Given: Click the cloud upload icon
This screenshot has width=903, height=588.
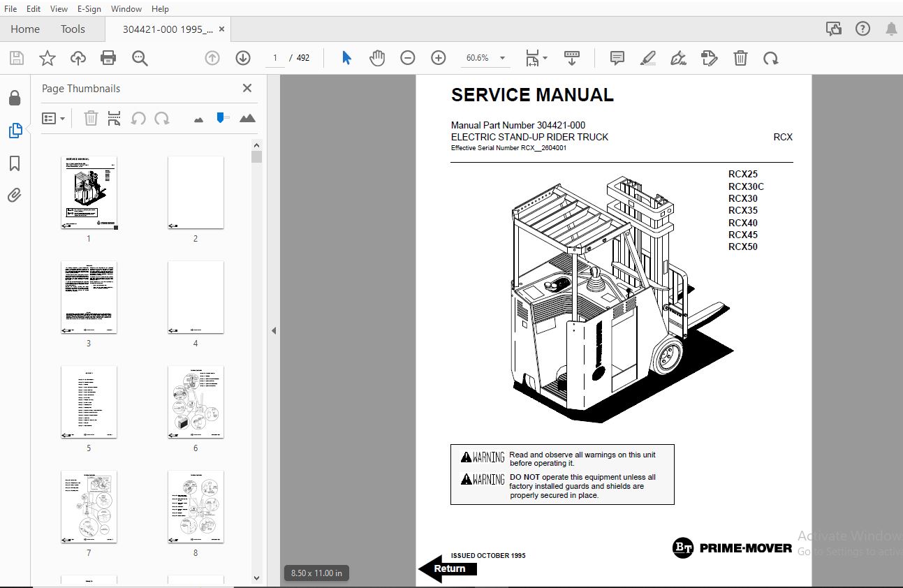Looking at the screenshot, I should coord(78,58).
